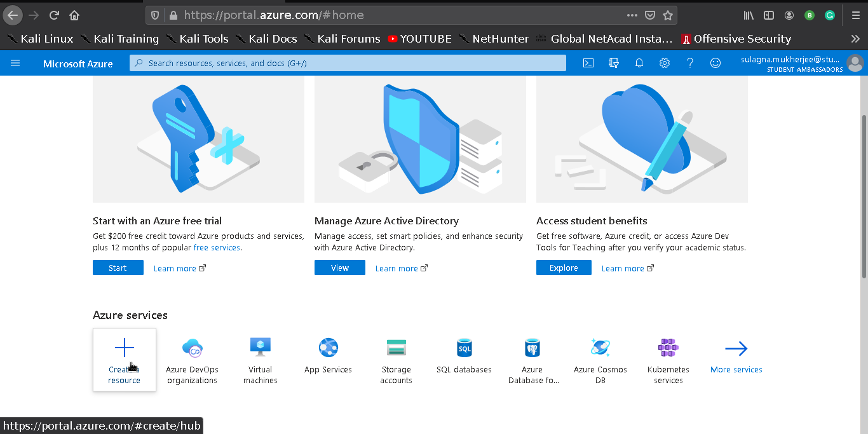
Task: Click the key free trial illustration
Action: pos(198,139)
